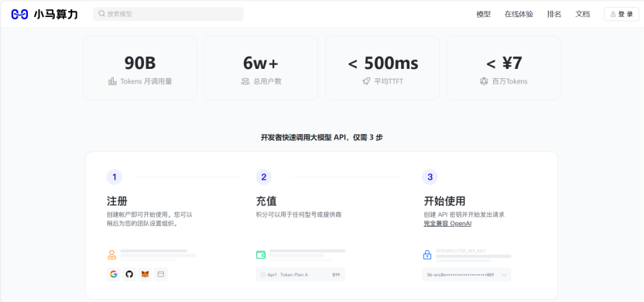
Task: Click the green wallet icon
Action: pos(261,255)
